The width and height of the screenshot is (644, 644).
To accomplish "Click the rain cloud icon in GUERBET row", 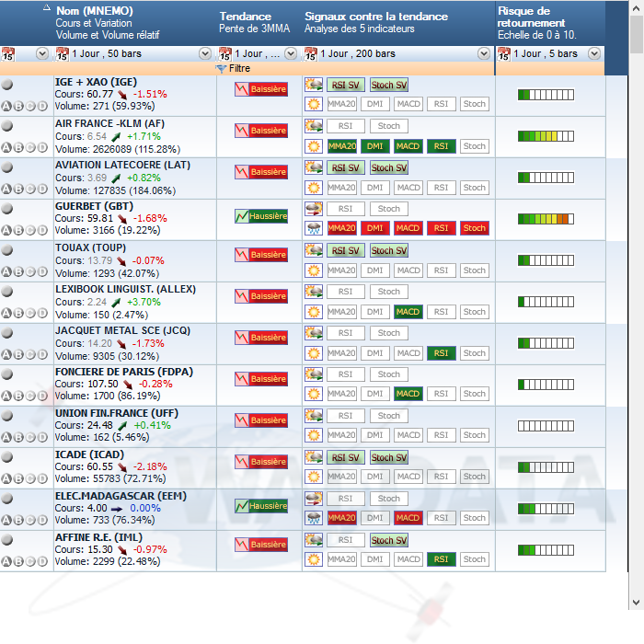I will tap(314, 228).
